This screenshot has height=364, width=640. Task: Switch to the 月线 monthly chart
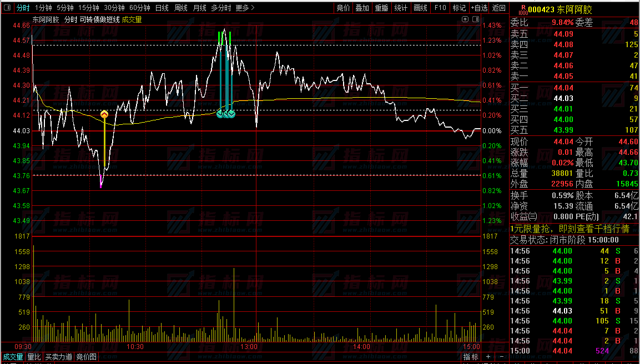point(199,7)
